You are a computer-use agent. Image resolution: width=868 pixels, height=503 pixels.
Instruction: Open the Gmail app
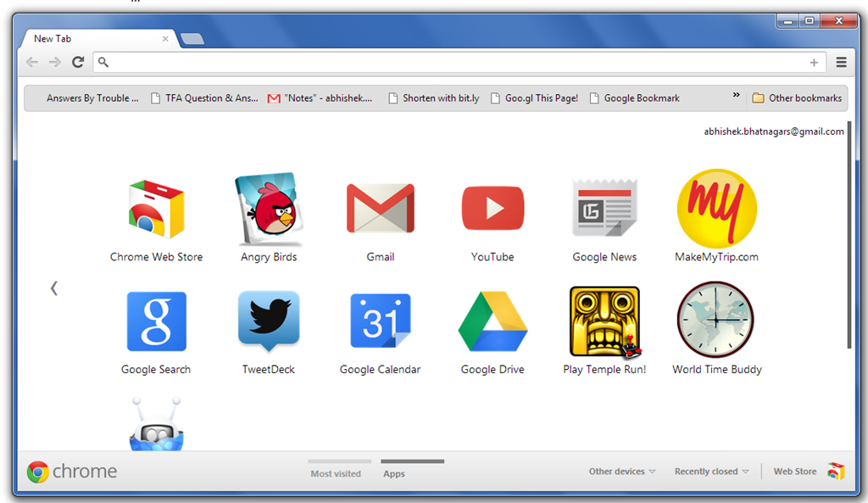tap(380, 208)
